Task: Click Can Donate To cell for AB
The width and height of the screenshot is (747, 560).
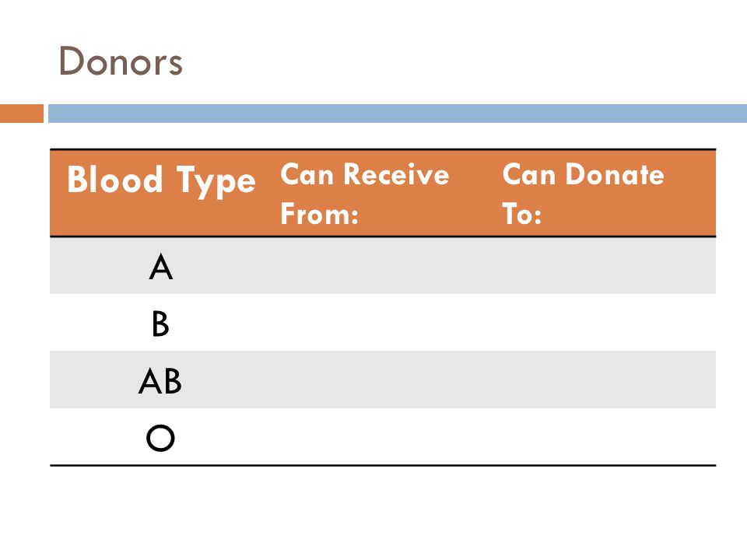Action: 605,380
